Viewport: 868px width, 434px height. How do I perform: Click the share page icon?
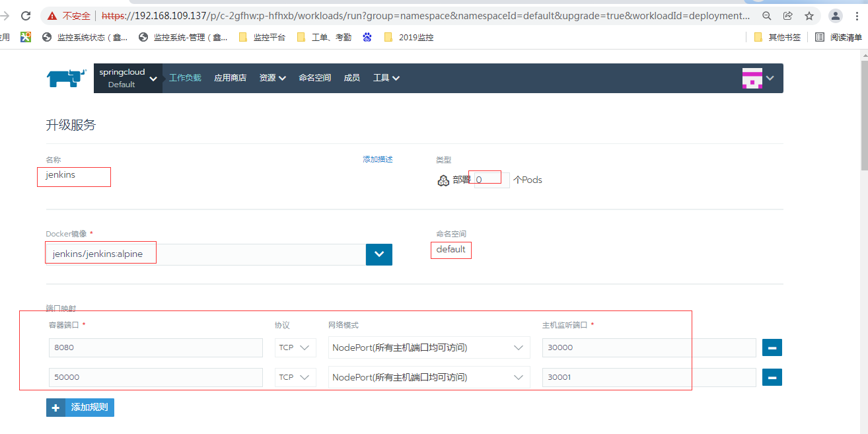pos(787,16)
